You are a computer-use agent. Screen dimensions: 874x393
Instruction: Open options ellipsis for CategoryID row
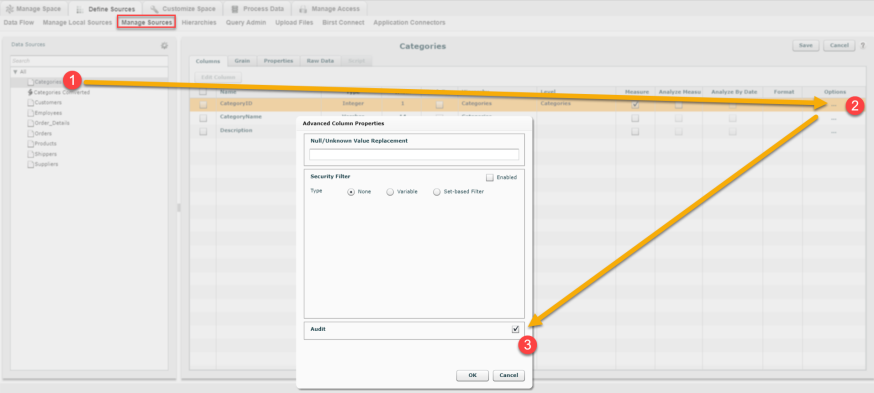point(833,105)
